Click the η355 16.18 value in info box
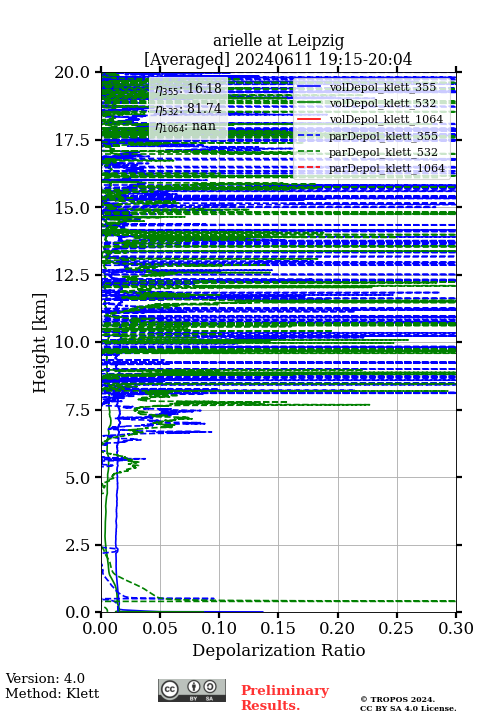 [188, 89]
